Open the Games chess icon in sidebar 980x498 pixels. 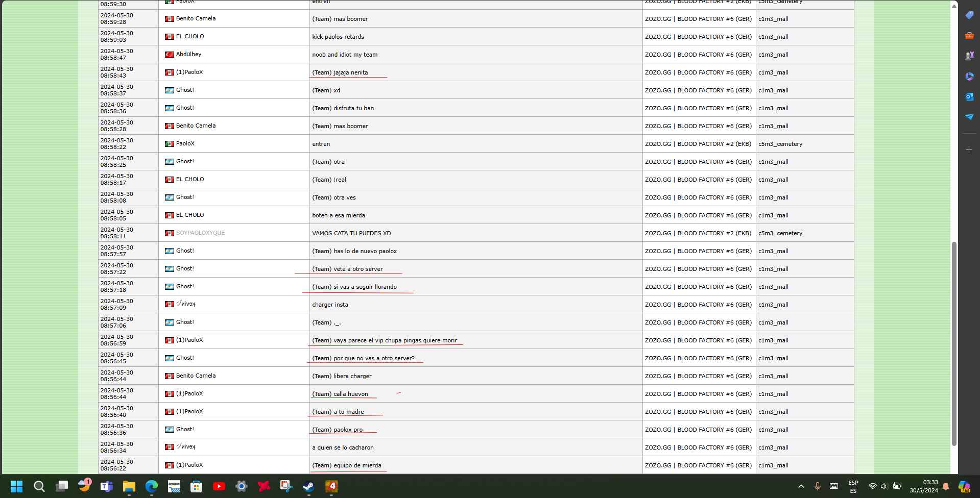coord(969,56)
